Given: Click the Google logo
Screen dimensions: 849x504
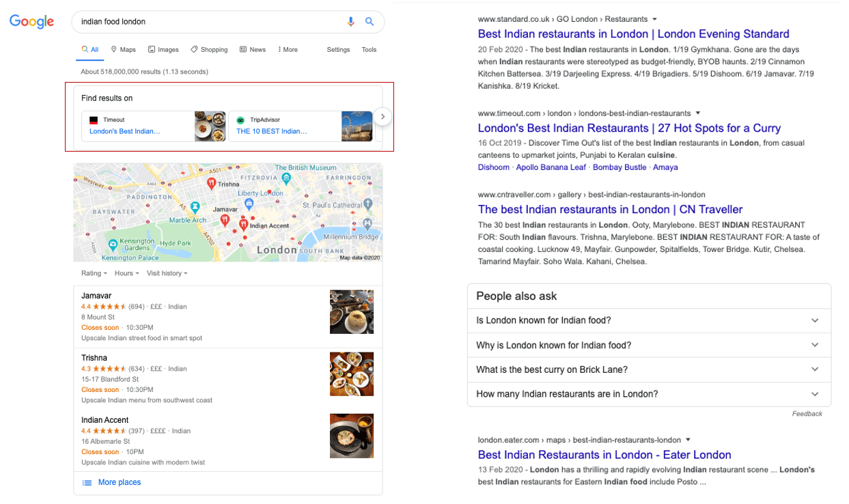Looking at the screenshot, I should (31, 21).
